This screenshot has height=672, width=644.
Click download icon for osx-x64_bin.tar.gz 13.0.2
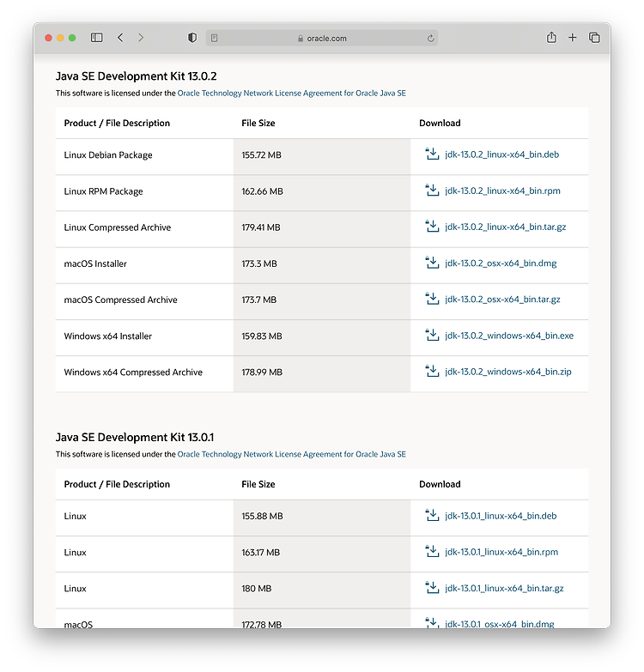pyautogui.click(x=432, y=299)
